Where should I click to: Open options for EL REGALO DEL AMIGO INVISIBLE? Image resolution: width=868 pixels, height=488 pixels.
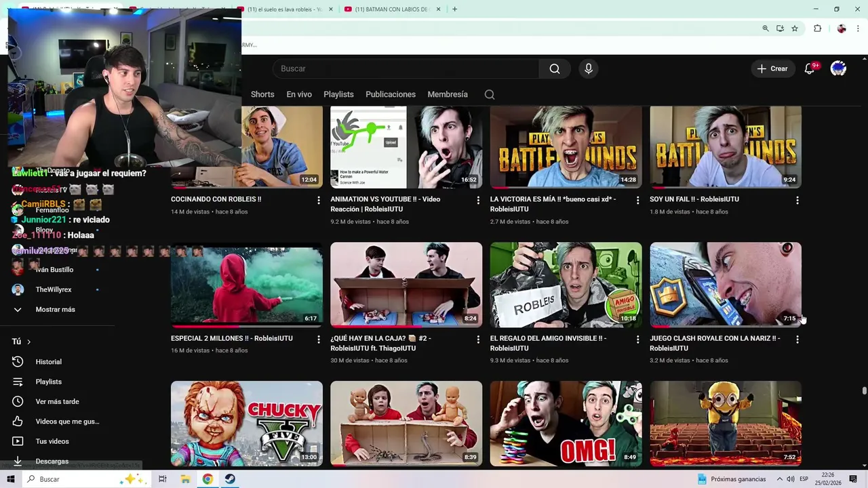[x=637, y=339]
